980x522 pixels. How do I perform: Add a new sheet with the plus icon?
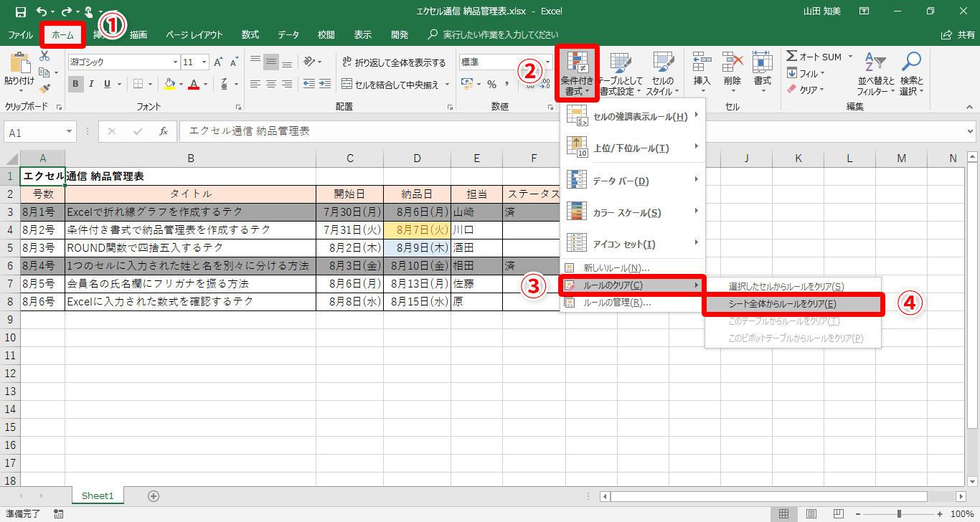pyautogui.click(x=153, y=495)
